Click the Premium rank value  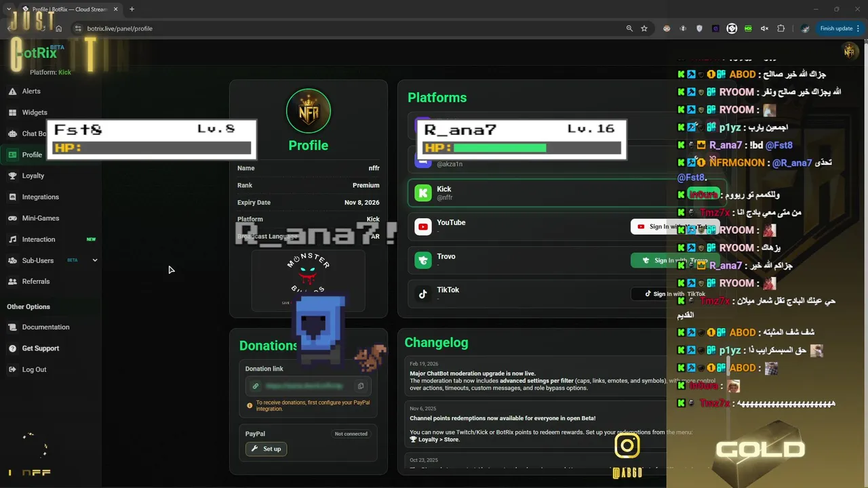(x=366, y=185)
